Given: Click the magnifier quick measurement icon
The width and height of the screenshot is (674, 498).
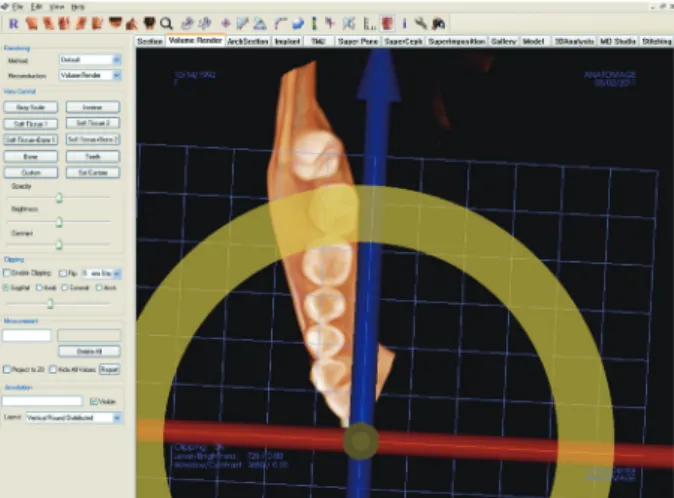Looking at the screenshot, I should point(166,24).
